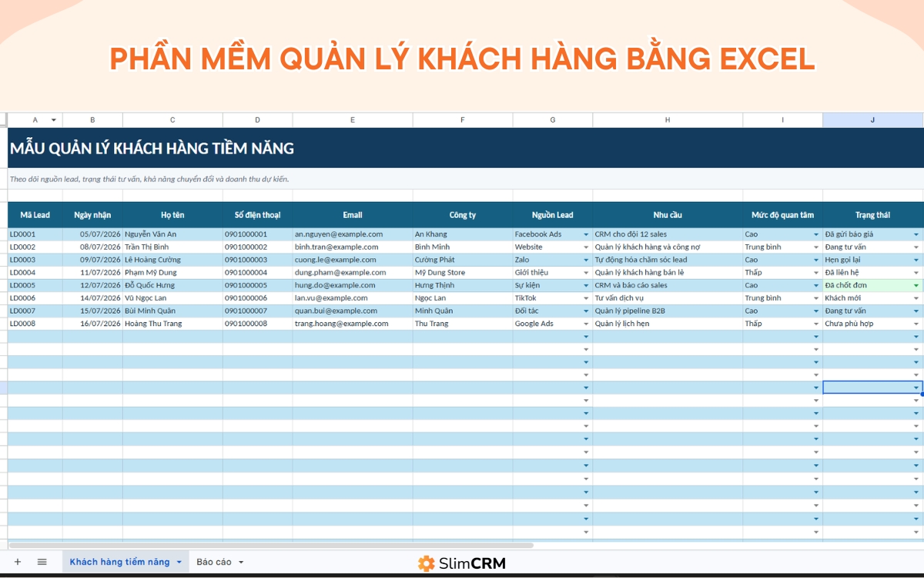
Task: Select phone cell 0901000006
Action: [258, 298]
